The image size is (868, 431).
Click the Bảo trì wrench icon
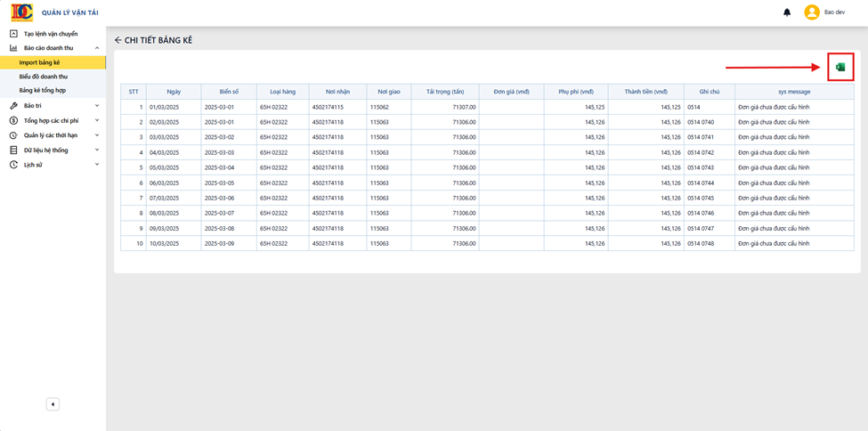click(x=14, y=105)
